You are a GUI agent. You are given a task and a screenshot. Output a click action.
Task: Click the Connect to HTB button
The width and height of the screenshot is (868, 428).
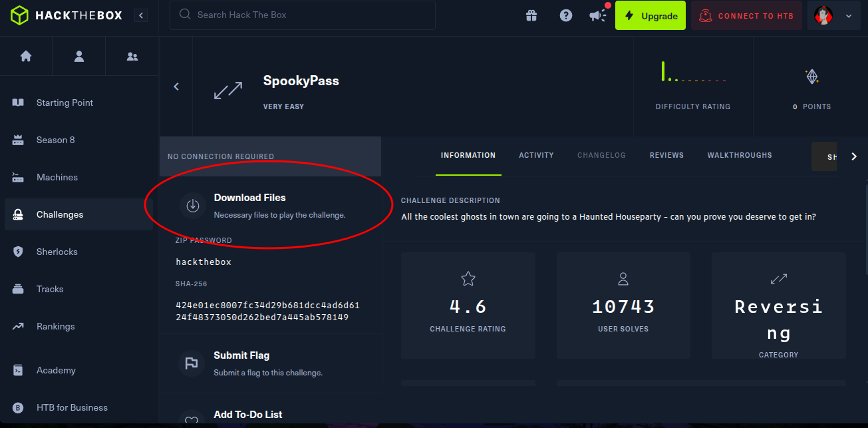(746, 16)
